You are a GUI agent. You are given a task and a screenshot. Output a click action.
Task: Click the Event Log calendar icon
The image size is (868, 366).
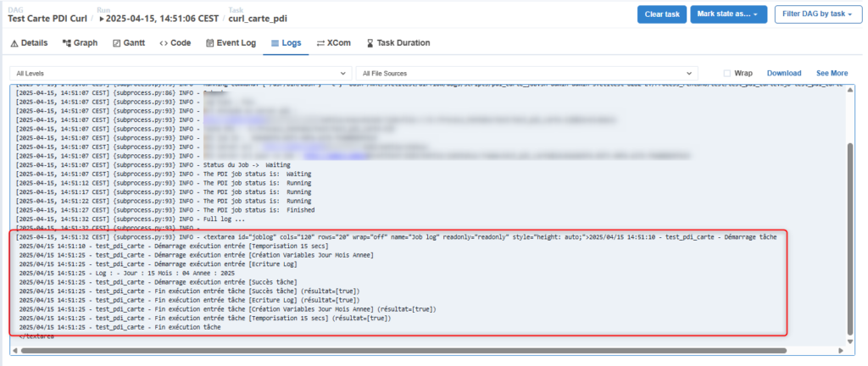click(210, 43)
